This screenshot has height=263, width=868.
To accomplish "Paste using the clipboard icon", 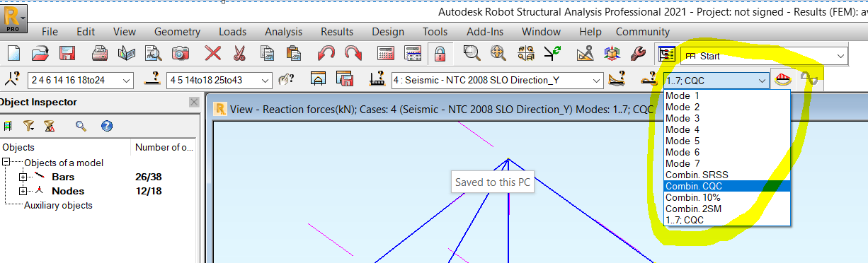I will (293, 54).
